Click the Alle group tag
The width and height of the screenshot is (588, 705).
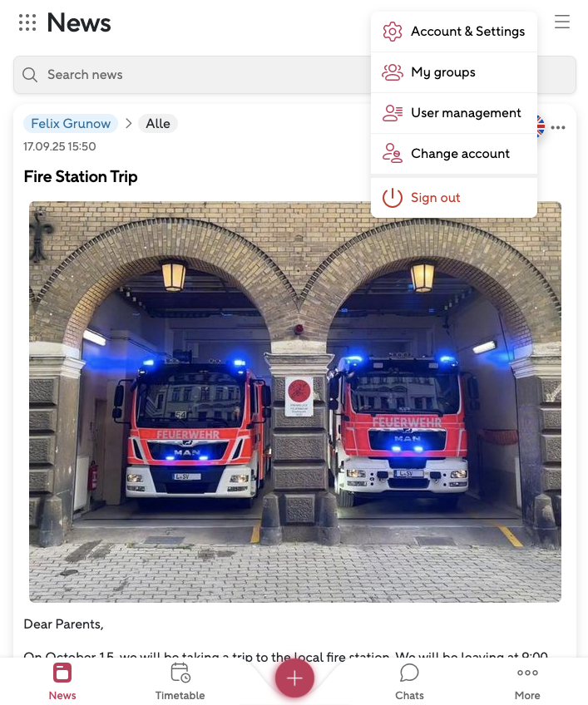(158, 124)
